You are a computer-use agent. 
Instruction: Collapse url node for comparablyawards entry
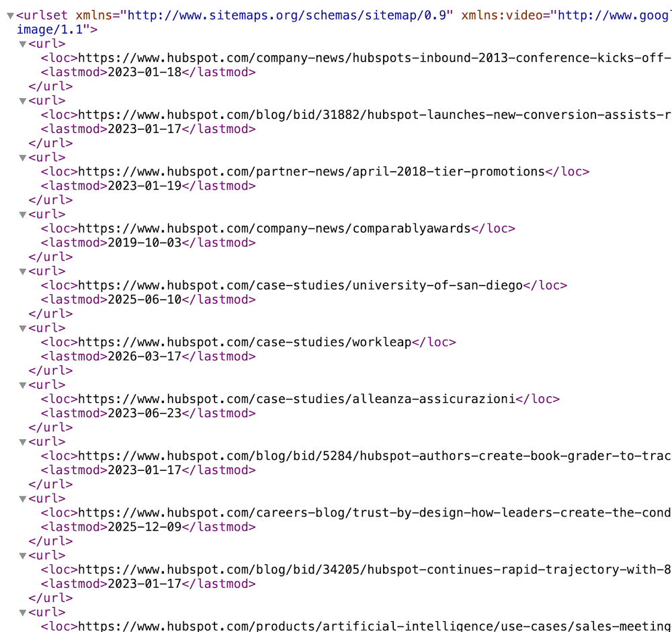23,215
